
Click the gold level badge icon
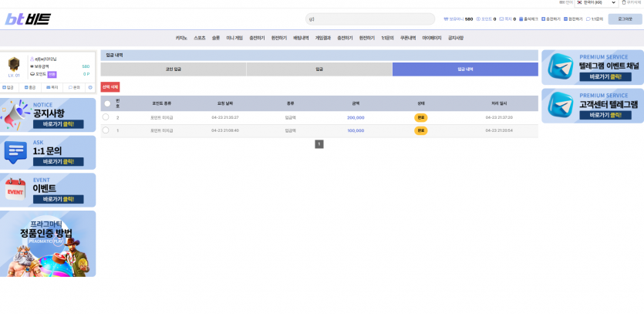(x=14, y=65)
